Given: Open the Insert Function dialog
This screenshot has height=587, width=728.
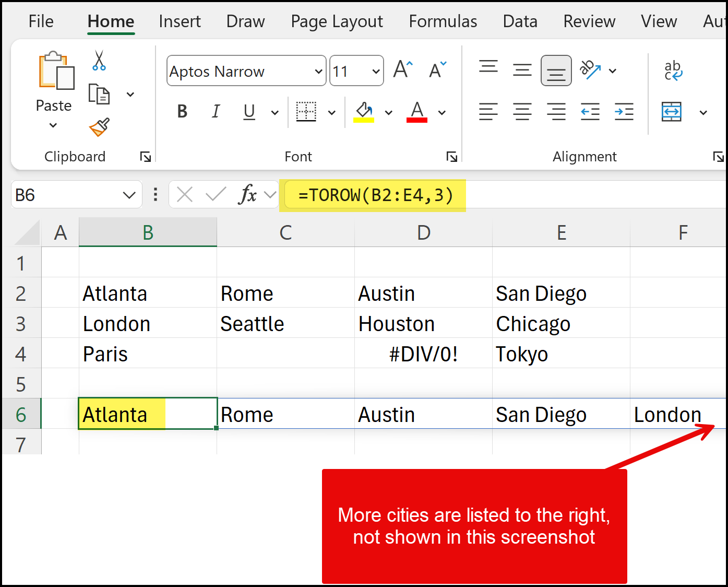Looking at the screenshot, I should pyautogui.click(x=249, y=194).
